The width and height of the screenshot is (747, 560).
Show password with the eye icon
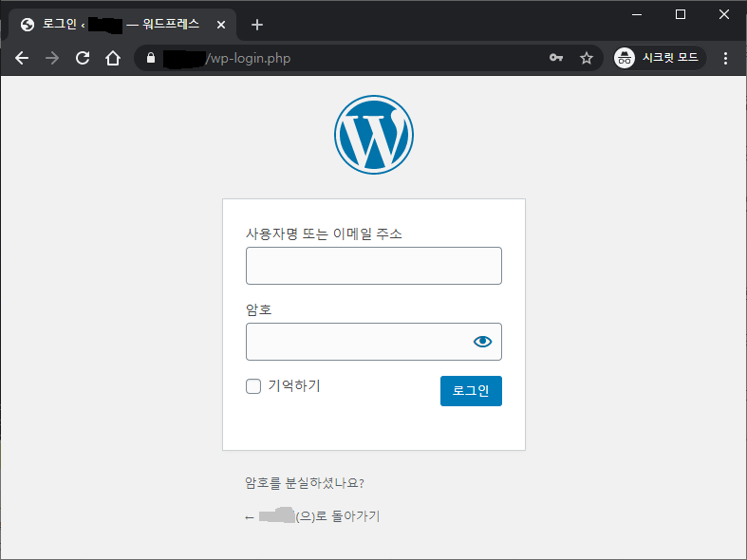click(482, 342)
